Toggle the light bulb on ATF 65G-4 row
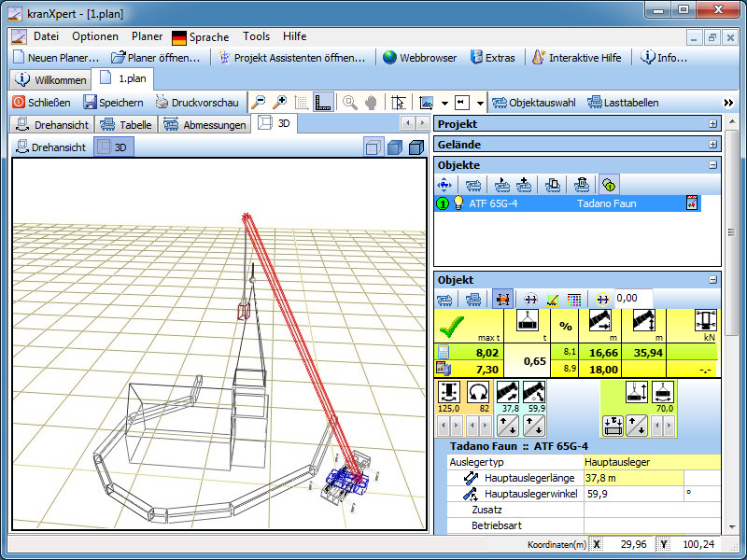 pyautogui.click(x=458, y=203)
